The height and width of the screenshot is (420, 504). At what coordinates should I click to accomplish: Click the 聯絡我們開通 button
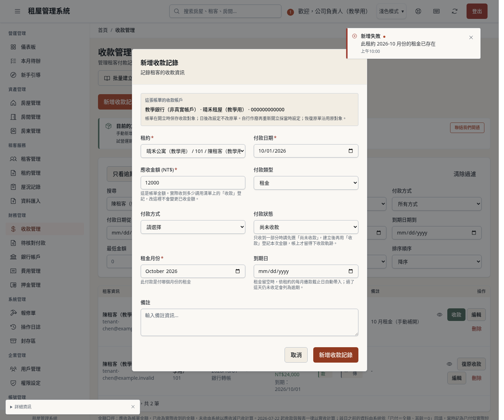(467, 128)
